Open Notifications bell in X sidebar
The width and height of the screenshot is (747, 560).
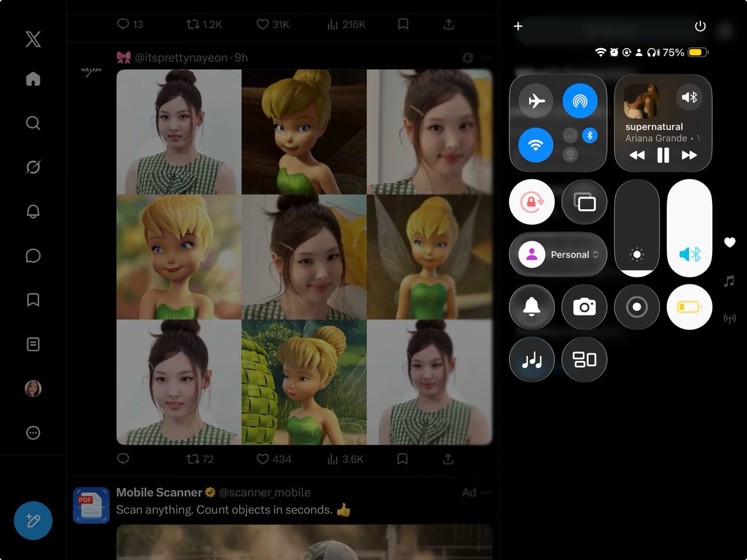pyautogui.click(x=33, y=212)
